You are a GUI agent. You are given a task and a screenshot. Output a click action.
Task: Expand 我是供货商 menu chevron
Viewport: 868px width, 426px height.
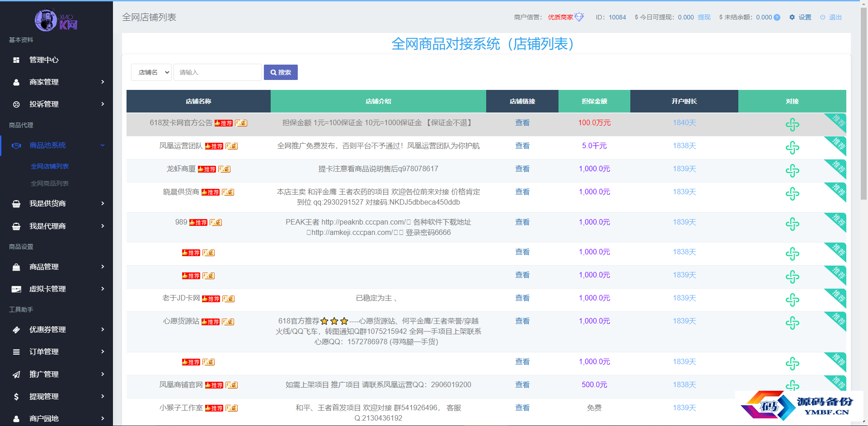click(x=103, y=204)
